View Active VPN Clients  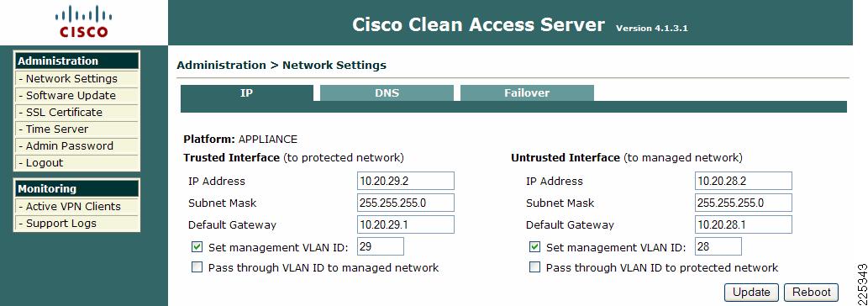click(x=77, y=207)
